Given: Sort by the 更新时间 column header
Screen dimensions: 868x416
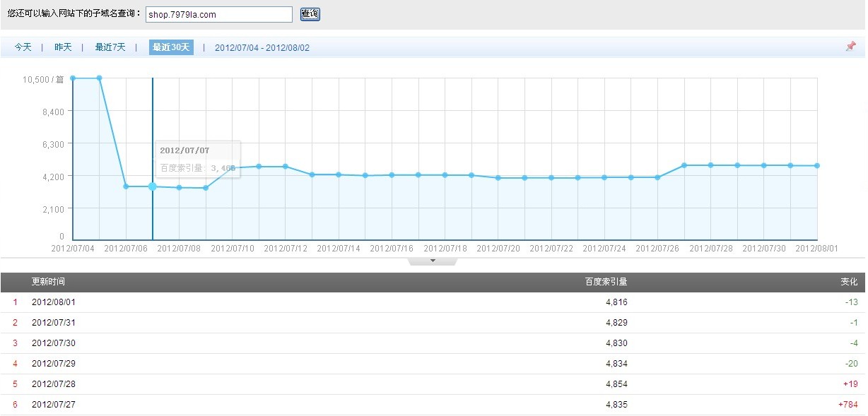Looking at the screenshot, I should tap(48, 282).
